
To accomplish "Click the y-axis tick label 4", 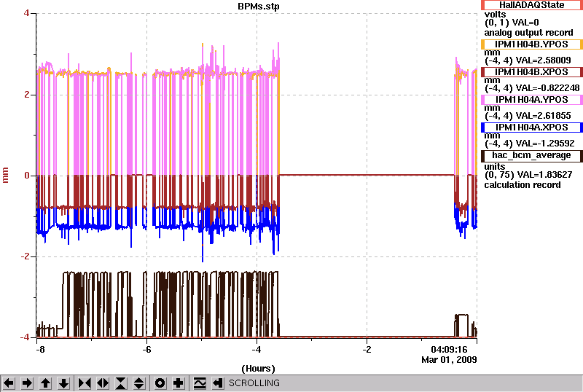I will (x=26, y=13).
